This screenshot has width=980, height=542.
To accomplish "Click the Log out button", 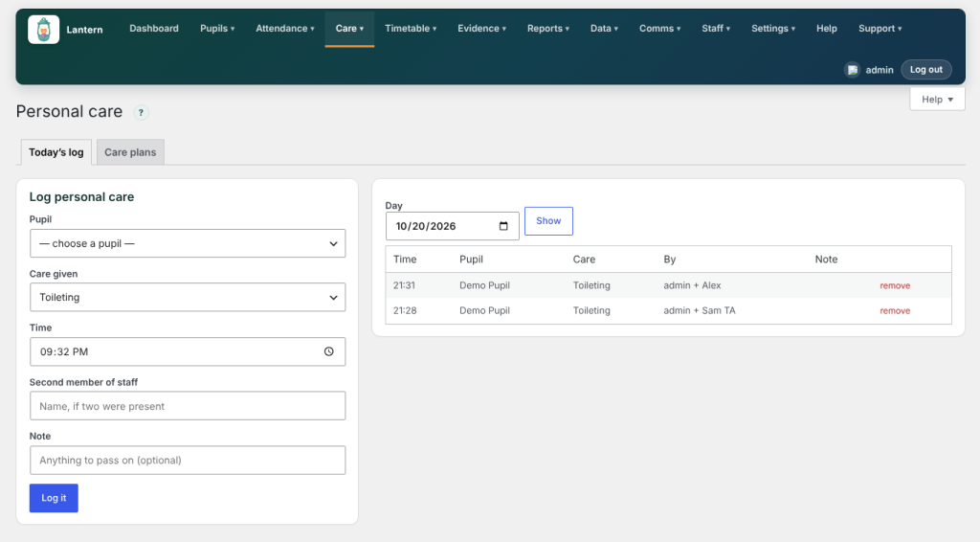I will 925,69.
